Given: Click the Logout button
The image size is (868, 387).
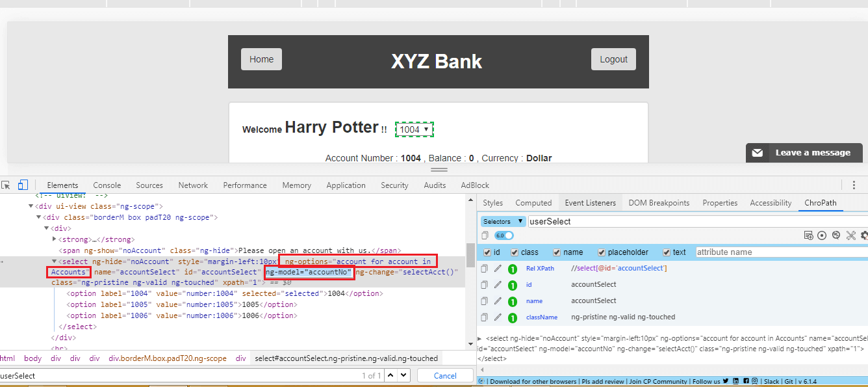Looking at the screenshot, I should tap(614, 59).
